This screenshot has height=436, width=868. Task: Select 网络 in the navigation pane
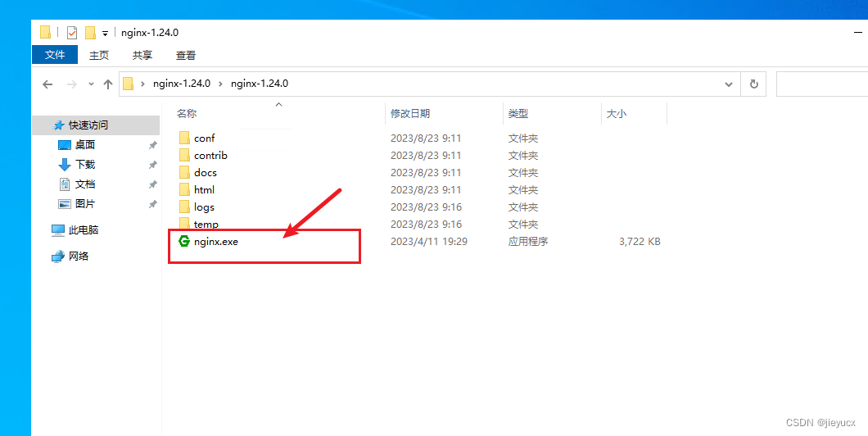[79, 256]
